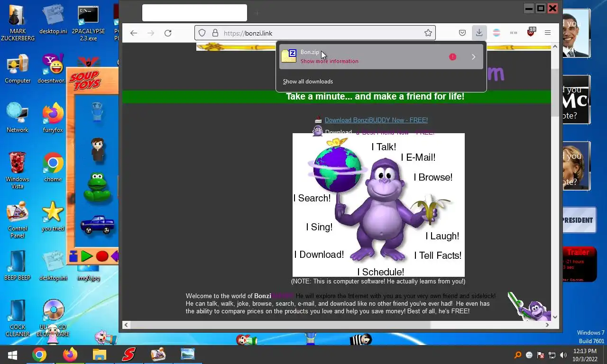Click the orange magnifier tray icon

(518, 355)
